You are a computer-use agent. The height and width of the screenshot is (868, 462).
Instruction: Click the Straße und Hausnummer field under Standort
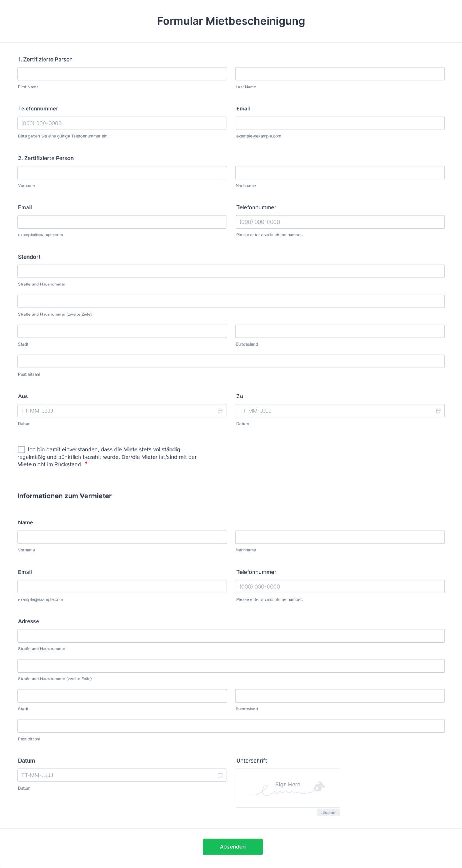pyautogui.click(x=231, y=271)
